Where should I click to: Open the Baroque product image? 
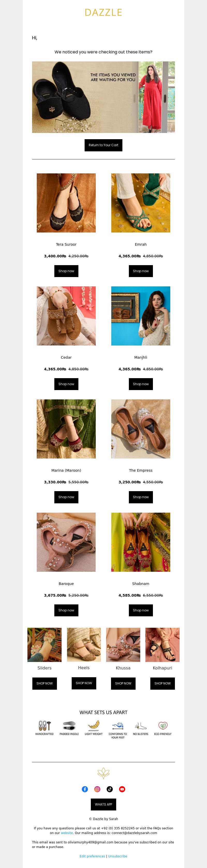66,542
